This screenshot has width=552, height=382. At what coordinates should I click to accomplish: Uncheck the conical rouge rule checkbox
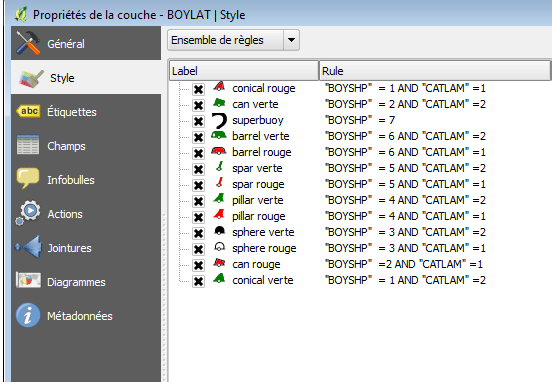click(x=198, y=89)
